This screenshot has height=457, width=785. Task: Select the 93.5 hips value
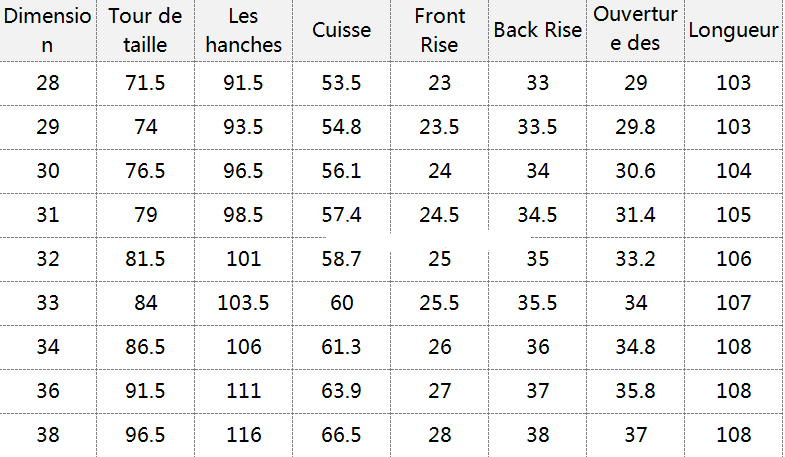click(243, 127)
